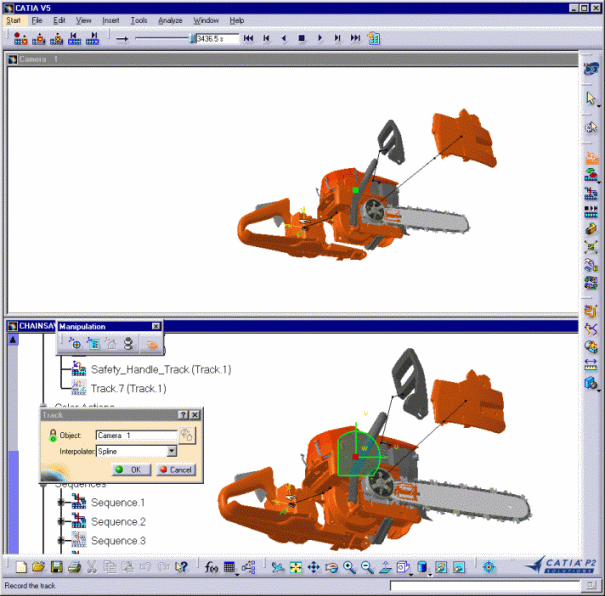
Task: Click the compass-lock manipulation handle on the chainsaw
Action: click(x=355, y=457)
